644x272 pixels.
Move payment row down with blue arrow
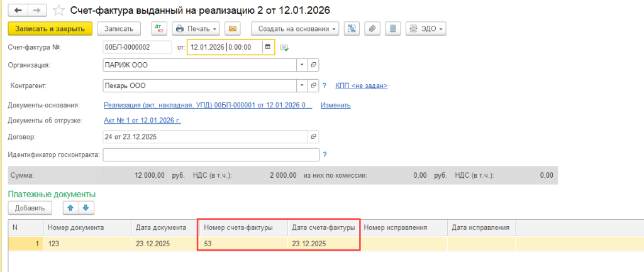pos(86,208)
